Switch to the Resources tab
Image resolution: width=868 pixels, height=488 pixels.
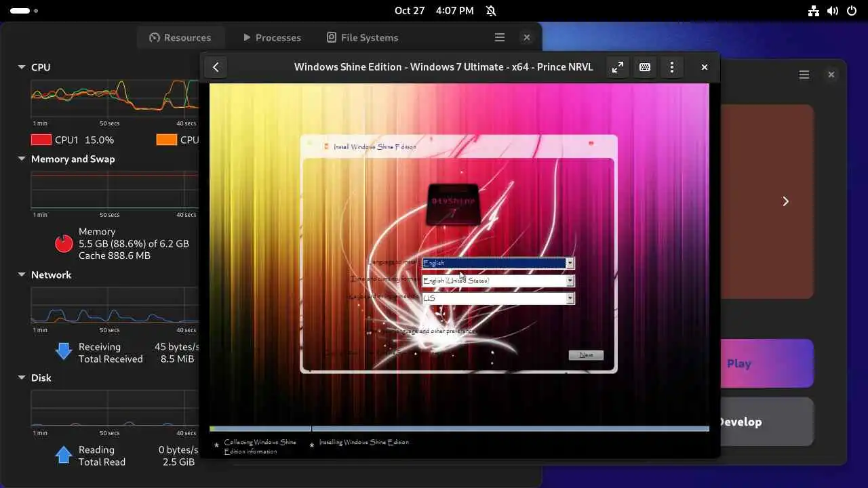coord(180,37)
